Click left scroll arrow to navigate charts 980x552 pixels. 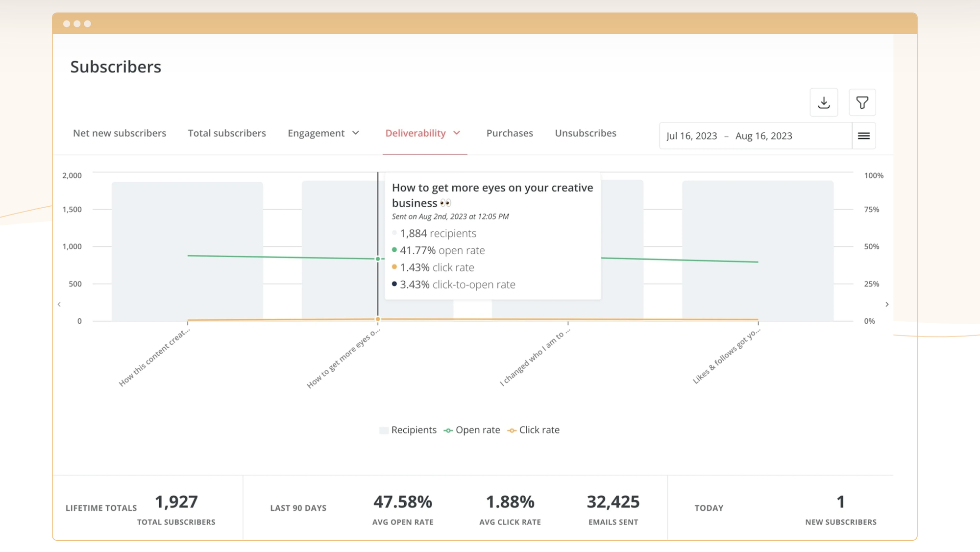(59, 304)
